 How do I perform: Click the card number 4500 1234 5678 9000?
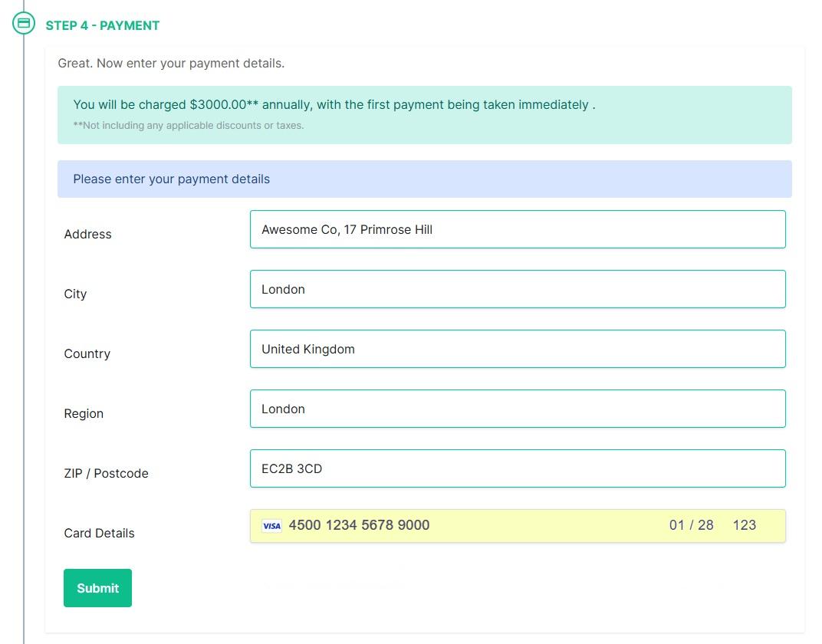[358, 525]
